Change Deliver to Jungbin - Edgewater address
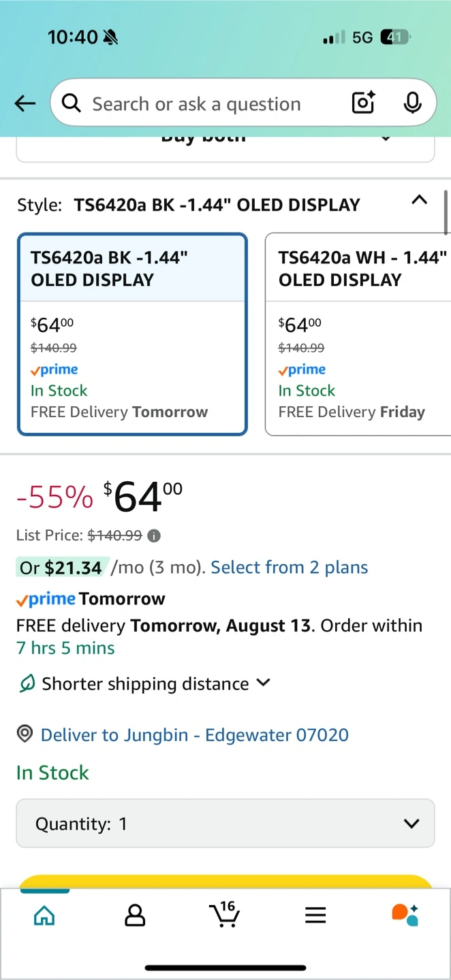 195,735
